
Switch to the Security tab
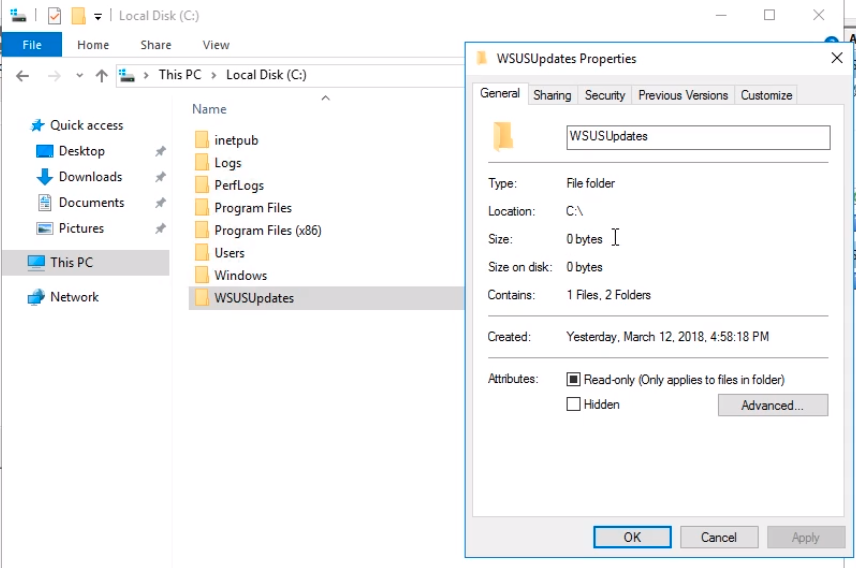click(604, 95)
